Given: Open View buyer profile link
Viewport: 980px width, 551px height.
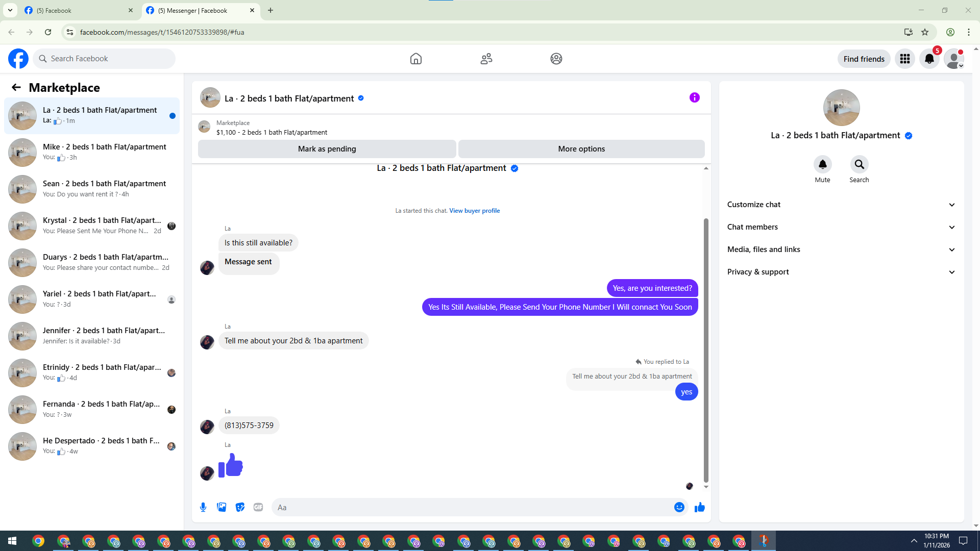Looking at the screenshot, I should tap(474, 211).
